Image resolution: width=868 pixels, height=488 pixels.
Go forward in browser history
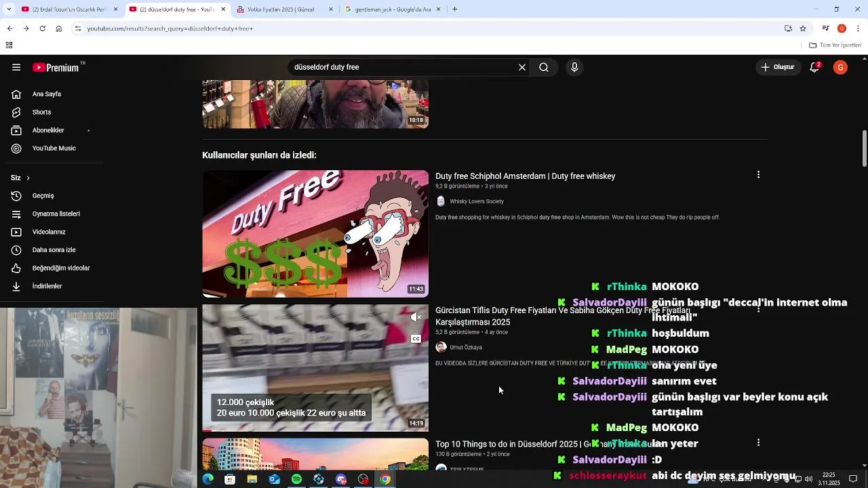pos(26,28)
